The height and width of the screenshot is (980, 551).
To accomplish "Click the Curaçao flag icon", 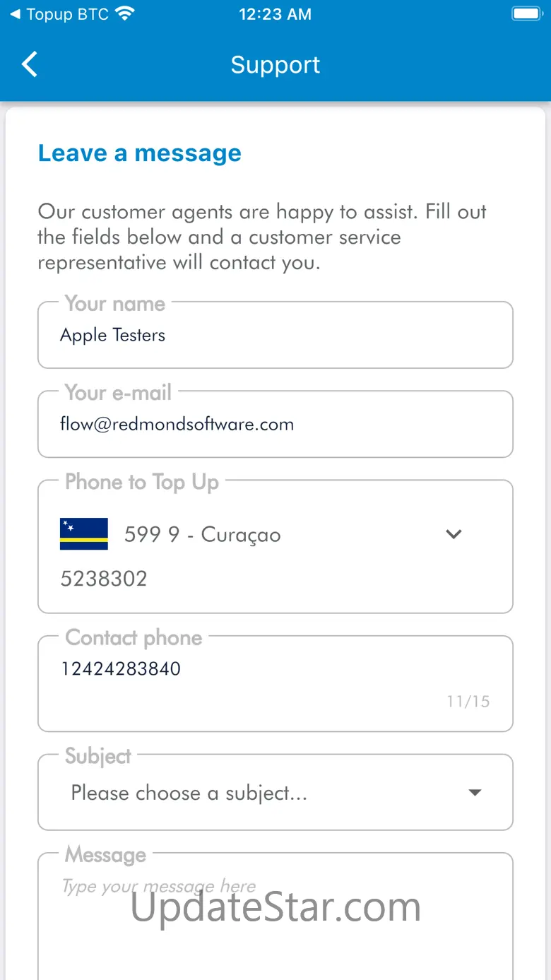I will pos(84,534).
